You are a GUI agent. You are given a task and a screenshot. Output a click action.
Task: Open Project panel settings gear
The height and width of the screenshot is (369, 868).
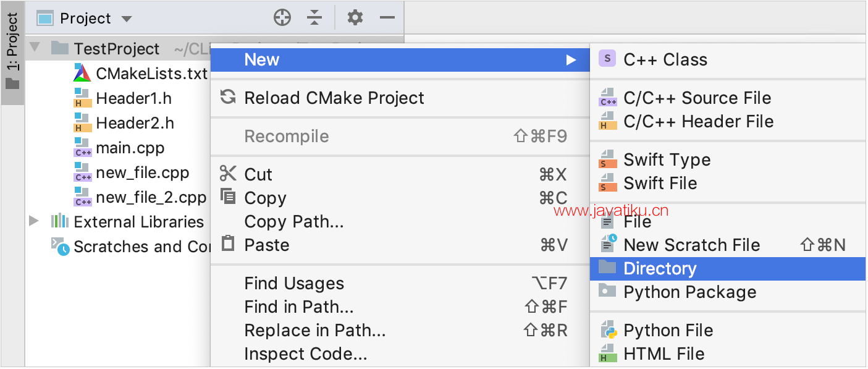tap(355, 18)
